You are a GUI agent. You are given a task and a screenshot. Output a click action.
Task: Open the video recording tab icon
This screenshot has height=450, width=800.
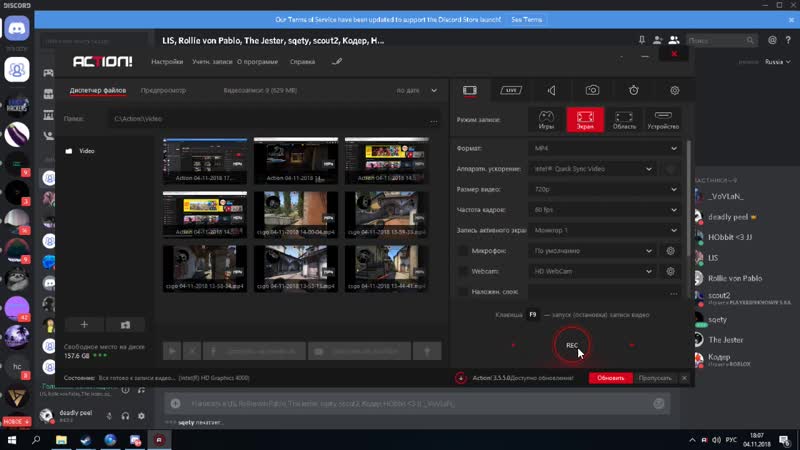pyautogui.click(x=470, y=90)
